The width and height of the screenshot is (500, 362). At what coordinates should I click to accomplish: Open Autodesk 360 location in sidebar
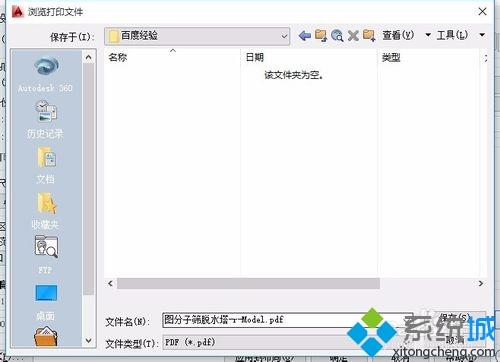(x=46, y=75)
